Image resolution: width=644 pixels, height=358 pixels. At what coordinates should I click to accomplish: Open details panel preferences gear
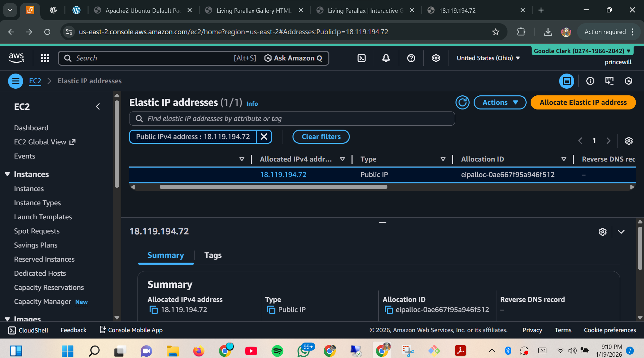pyautogui.click(x=603, y=232)
